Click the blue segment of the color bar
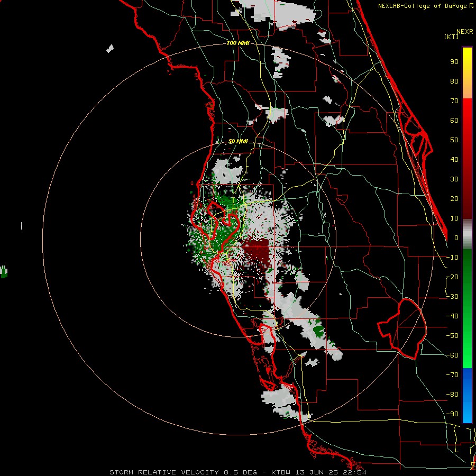Image resolution: width=476 pixels, height=476 pixels. click(x=467, y=395)
